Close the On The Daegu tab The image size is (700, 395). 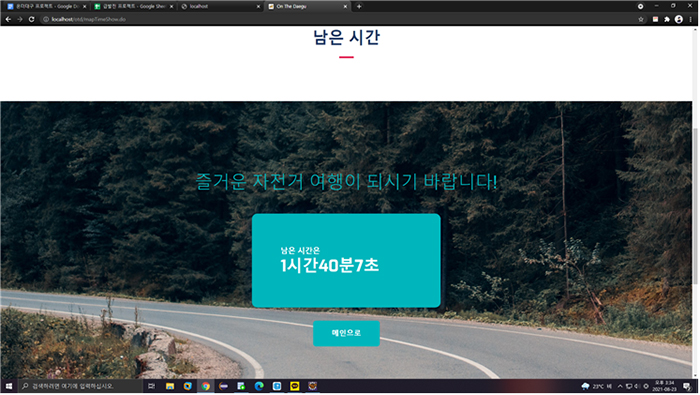click(x=345, y=6)
